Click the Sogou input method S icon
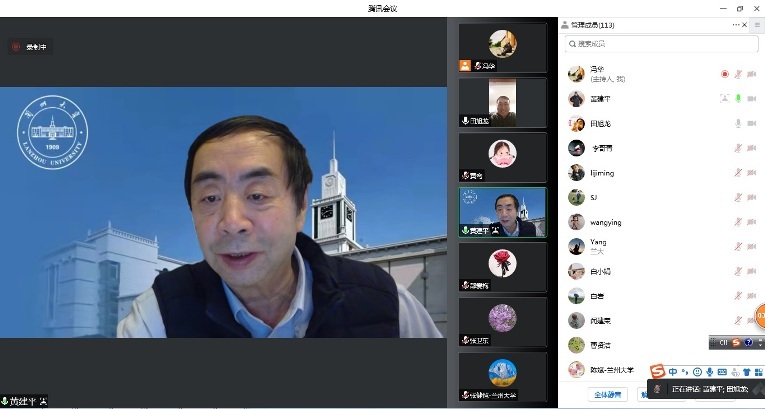 coord(657,372)
